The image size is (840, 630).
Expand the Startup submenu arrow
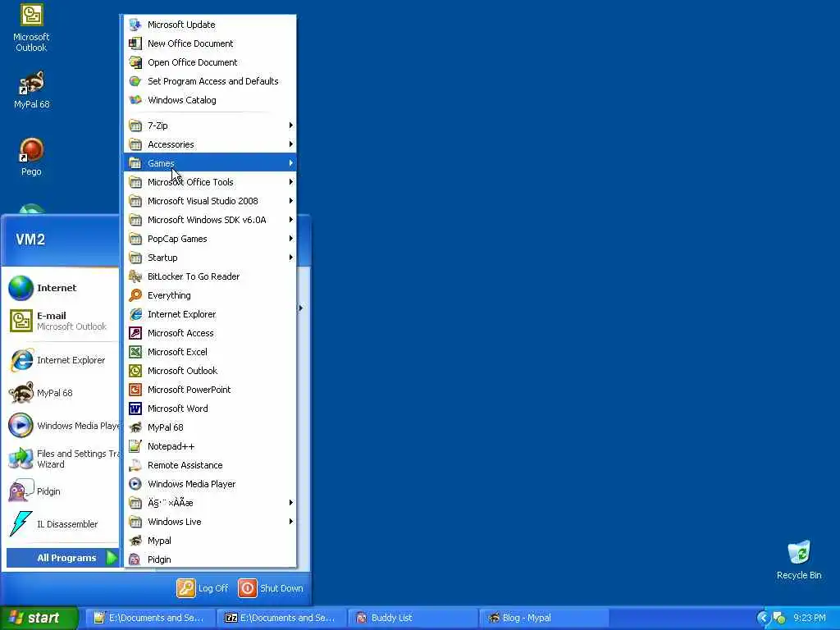291,257
